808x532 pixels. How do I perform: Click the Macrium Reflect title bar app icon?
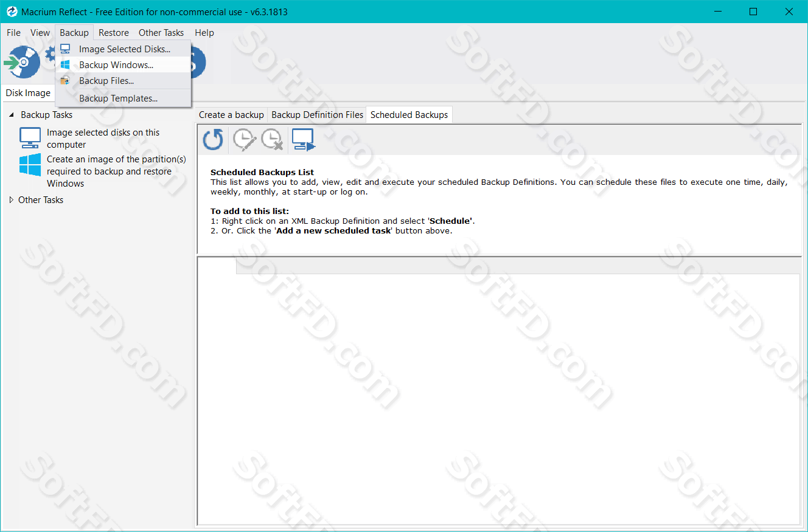(12, 12)
